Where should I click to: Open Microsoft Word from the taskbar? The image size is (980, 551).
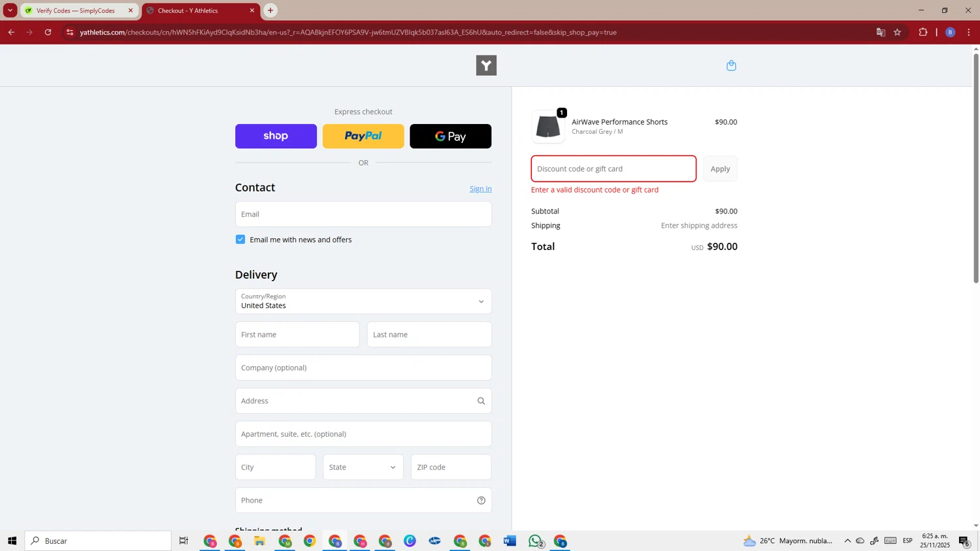510,541
